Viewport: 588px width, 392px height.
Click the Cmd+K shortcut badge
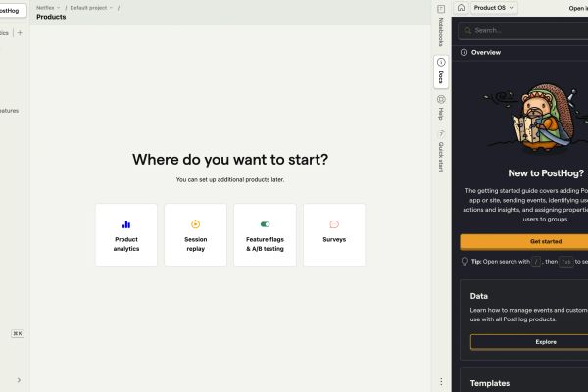18,333
